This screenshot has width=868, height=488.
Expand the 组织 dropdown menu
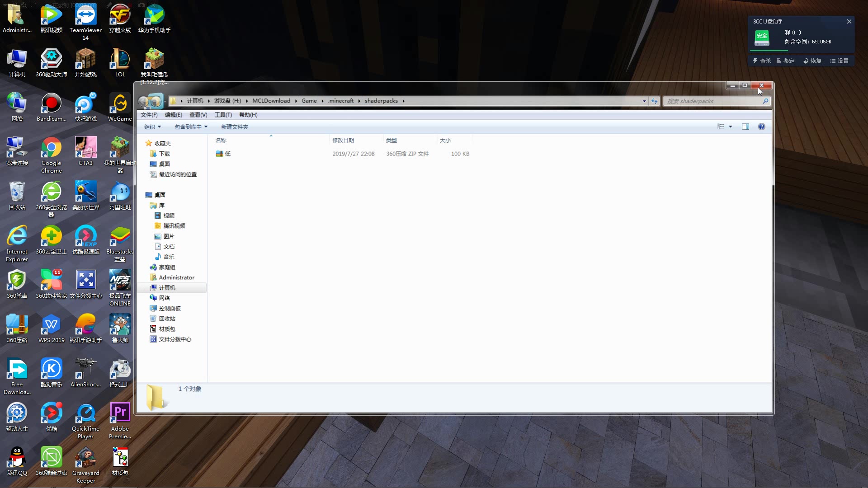[152, 127]
